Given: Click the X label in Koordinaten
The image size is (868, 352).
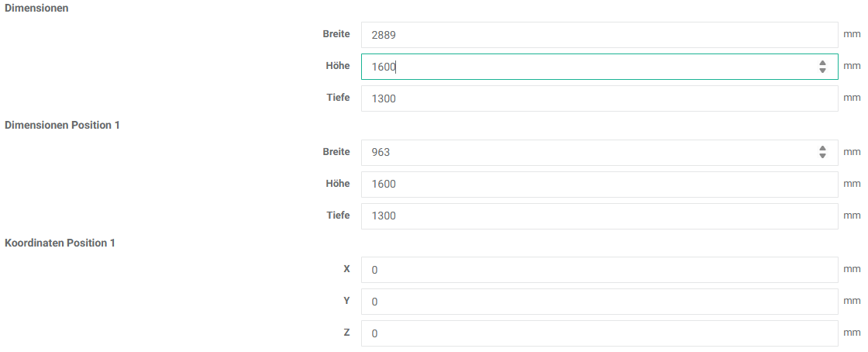Looking at the screenshot, I should coord(346,269).
